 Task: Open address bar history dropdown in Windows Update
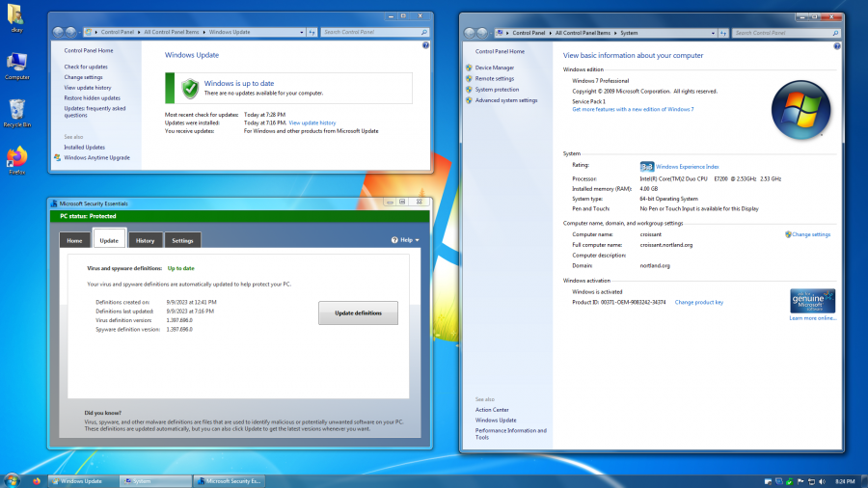tap(300, 32)
